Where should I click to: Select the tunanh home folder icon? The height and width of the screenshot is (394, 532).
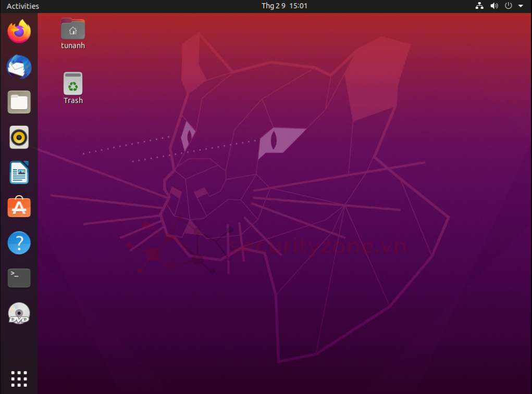click(73, 29)
